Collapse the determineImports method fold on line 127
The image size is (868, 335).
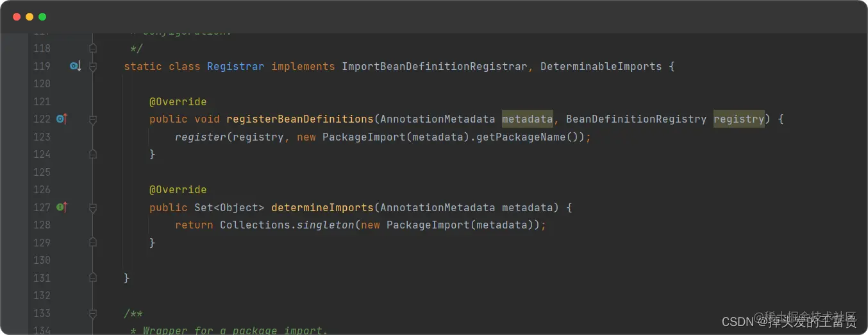click(x=93, y=208)
